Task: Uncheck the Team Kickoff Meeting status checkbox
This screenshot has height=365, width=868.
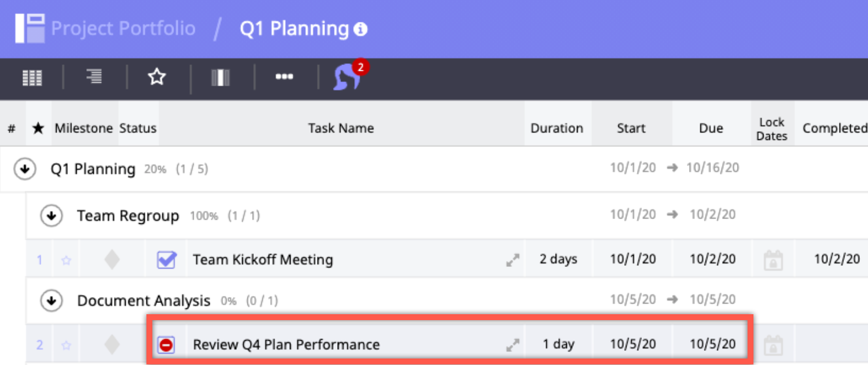Action: click(x=167, y=260)
